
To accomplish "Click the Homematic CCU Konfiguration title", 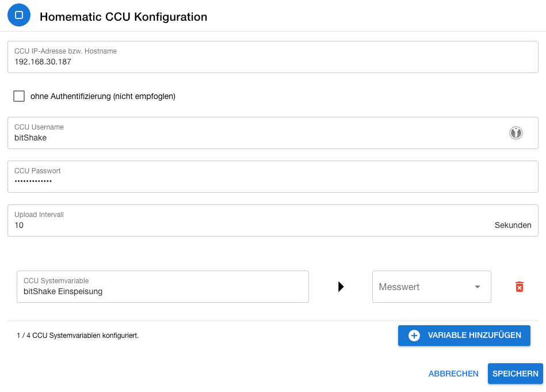I will tap(123, 17).
